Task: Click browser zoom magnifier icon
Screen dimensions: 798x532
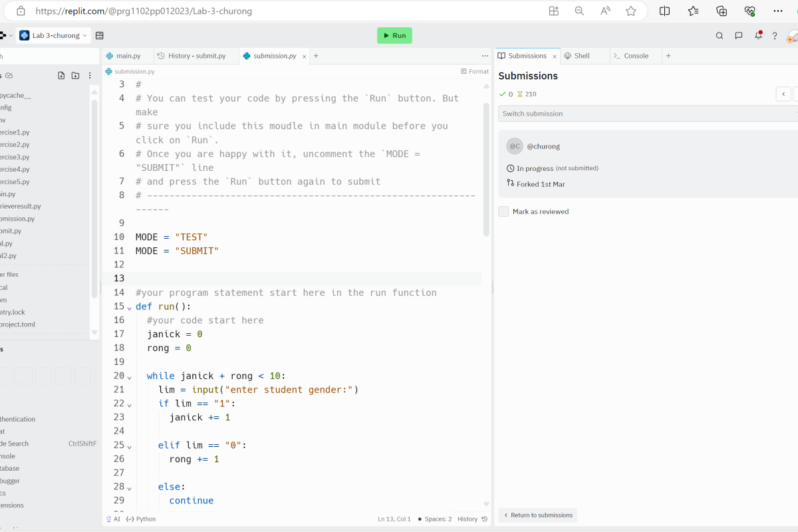Action: [x=579, y=11]
